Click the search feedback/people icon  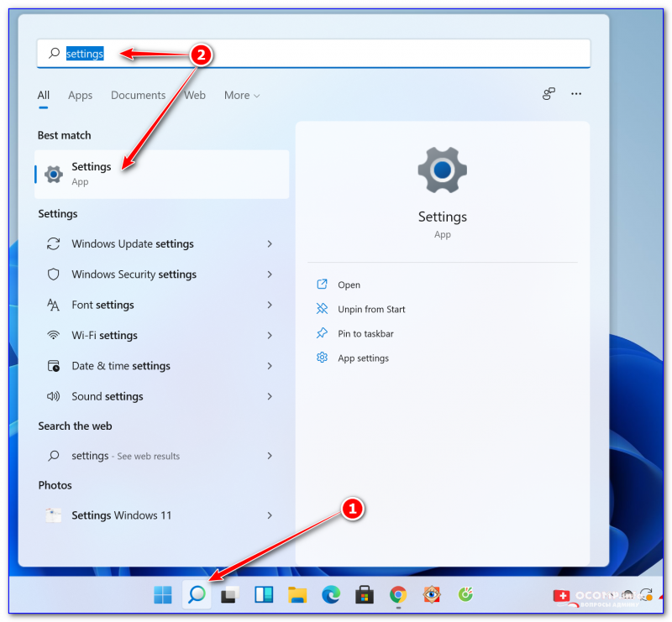[x=549, y=94]
